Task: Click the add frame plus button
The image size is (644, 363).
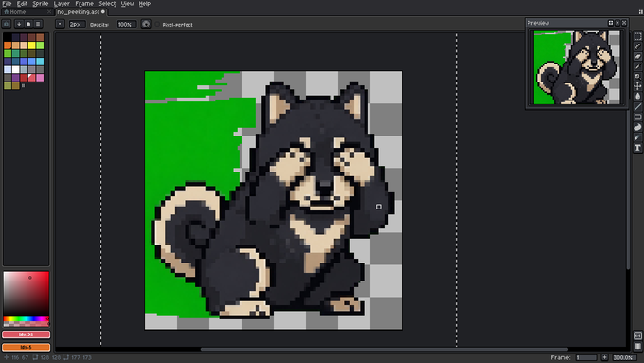Action: pos(604,357)
